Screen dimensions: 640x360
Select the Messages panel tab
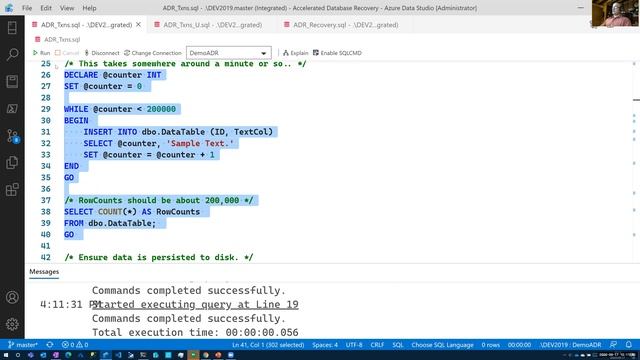tap(44, 271)
